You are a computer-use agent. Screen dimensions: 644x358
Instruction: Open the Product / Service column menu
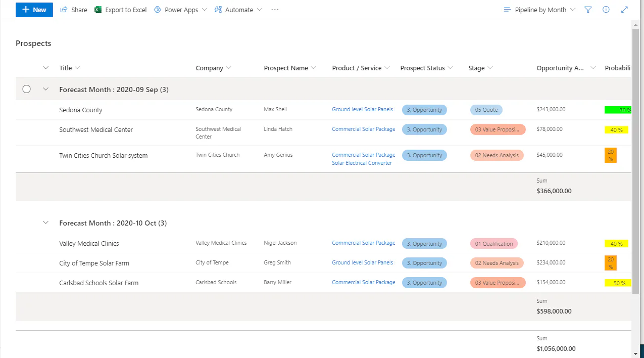tap(361, 68)
